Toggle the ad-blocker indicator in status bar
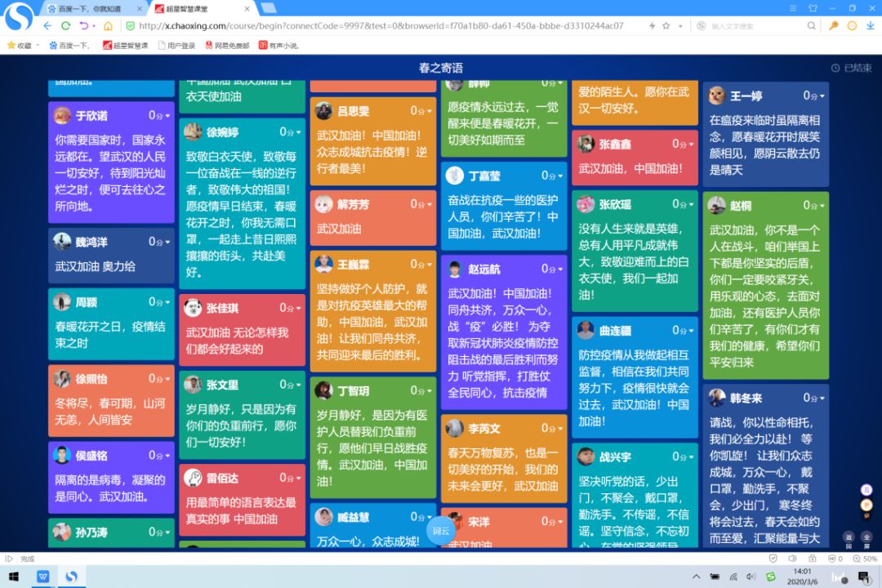The width and height of the screenshot is (882, 588). [x=833, y=559]
